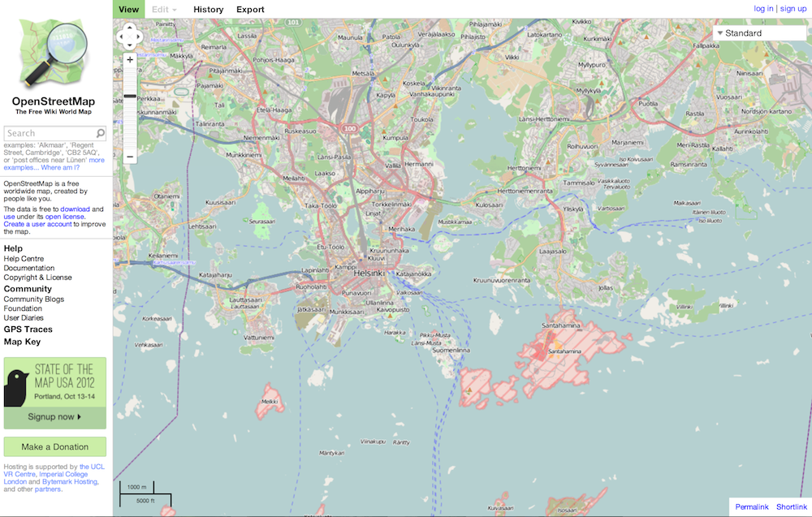Screen dimensions: 812x517
Task: Click the search magnifier icon
Action: coord(101,133)
